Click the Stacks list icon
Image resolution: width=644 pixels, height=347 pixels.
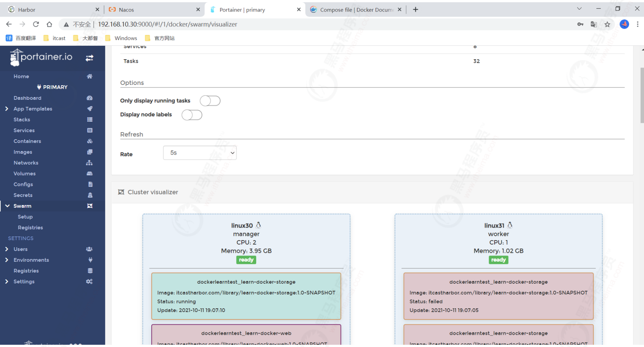click(90, 120)
